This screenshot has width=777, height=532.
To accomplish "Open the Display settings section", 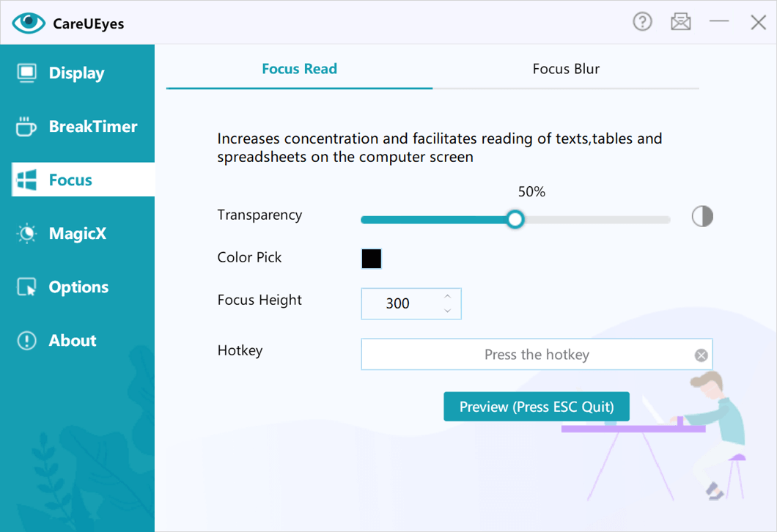I will pos(76,73).
